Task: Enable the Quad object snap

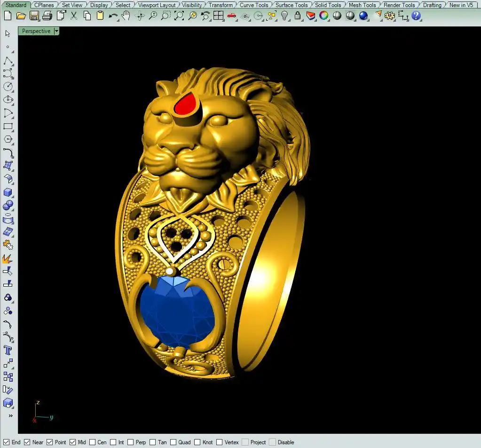Action: (173, 442)
